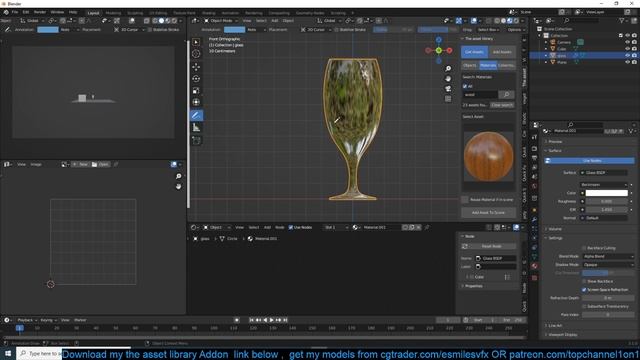Click the Clear search button
The width and height of the screenshot is (640, 360).
pos(502,105)
